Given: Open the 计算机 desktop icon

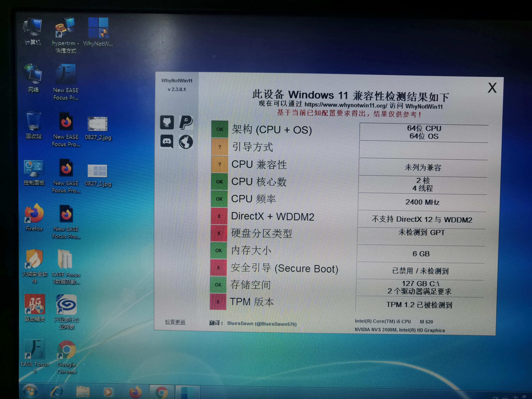Looking at the screenshot, I should point(33,28).
